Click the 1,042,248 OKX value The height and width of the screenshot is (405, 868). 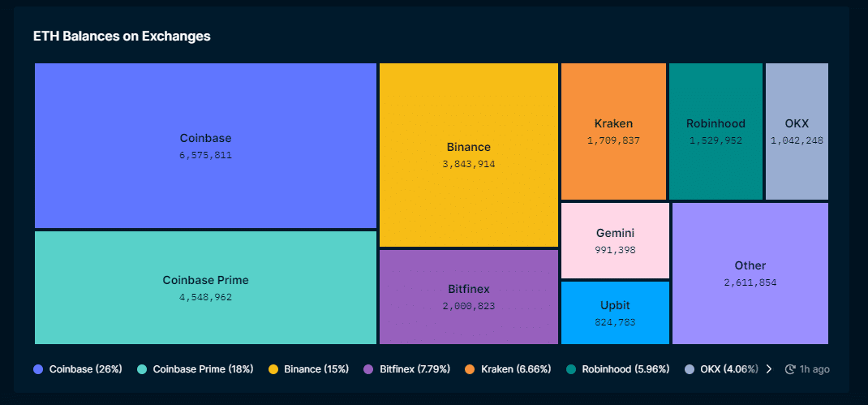797,140
